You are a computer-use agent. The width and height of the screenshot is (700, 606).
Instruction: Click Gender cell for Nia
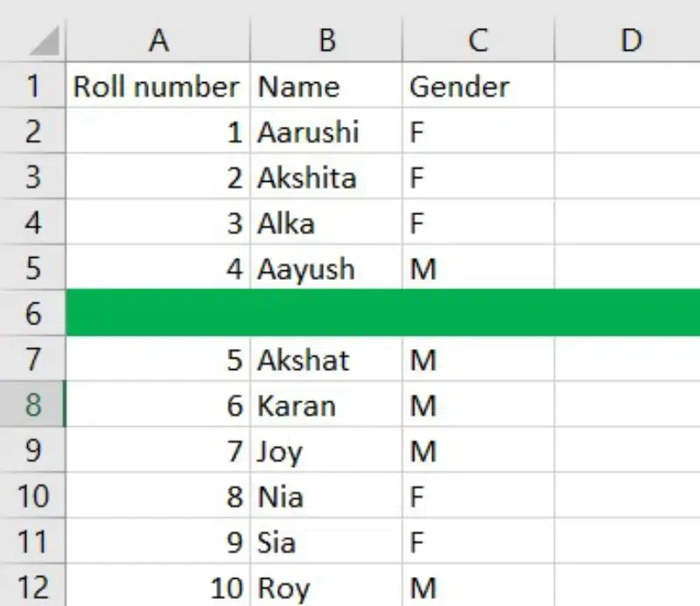click(x=478, y=498)
